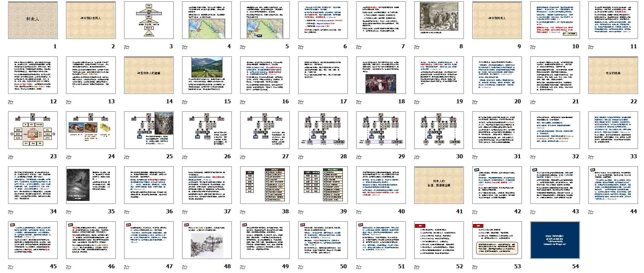Preview animation icon under slide 24
The width and height of the screenshot is (644, 273).
pyautogui.click(x=69, y=157)
